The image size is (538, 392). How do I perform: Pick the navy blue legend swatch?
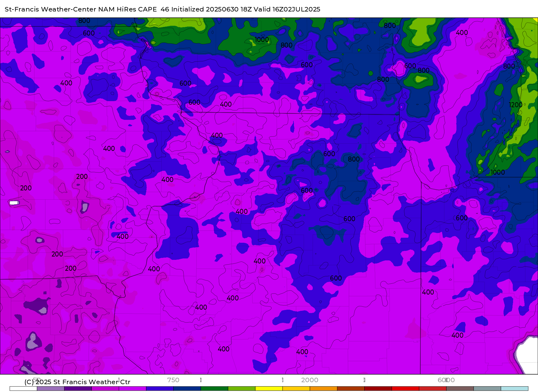(x=187, y=389)
